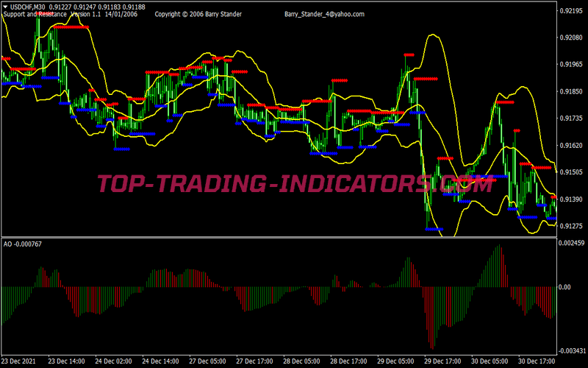Click price scale value 0.91620

point(572,145)
